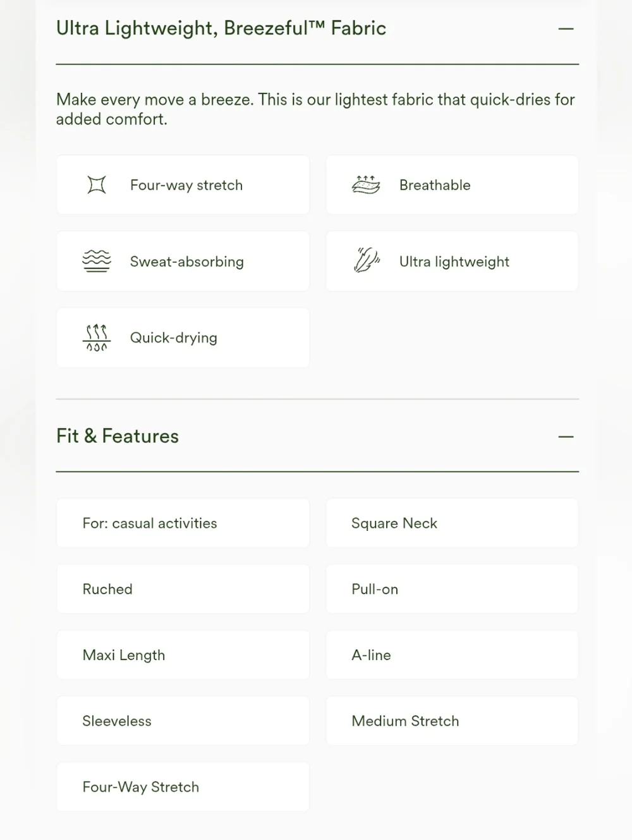Select the Ruched feature card
This screenshot has height=840, width=632.
(183, 589)
